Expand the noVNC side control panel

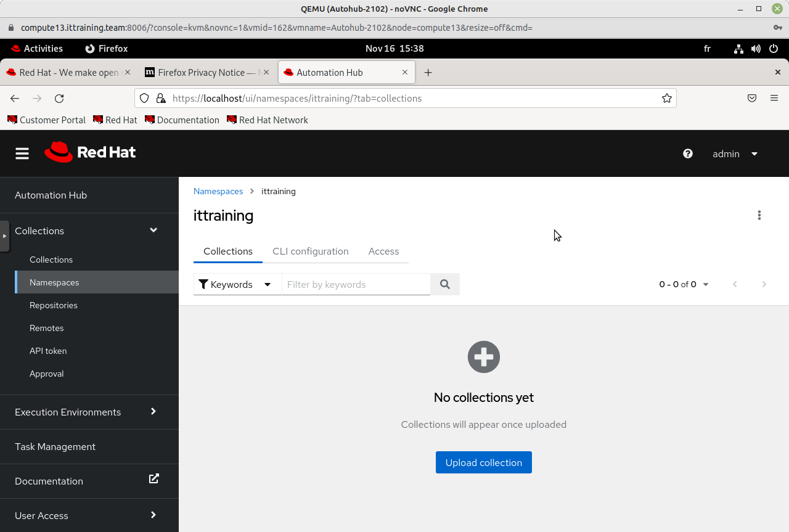point(4,236)
